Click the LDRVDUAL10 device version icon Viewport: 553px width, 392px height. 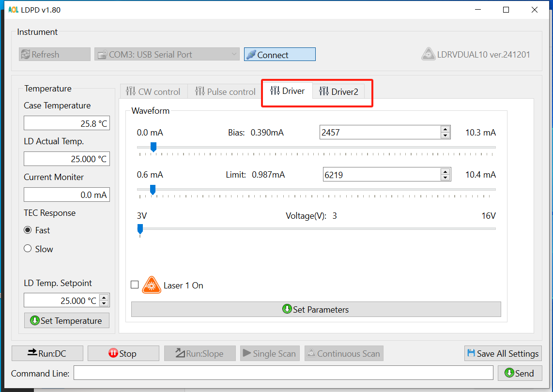click(428, 54)
